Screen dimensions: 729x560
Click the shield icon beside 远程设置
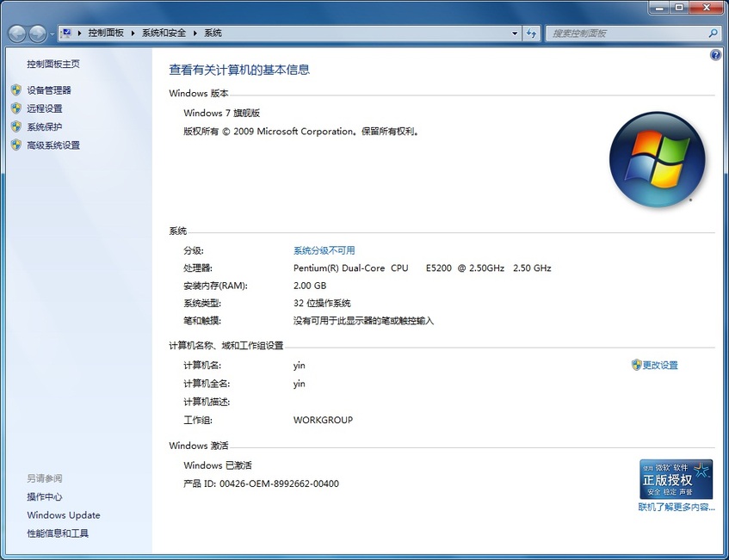(x=16, y=108)
